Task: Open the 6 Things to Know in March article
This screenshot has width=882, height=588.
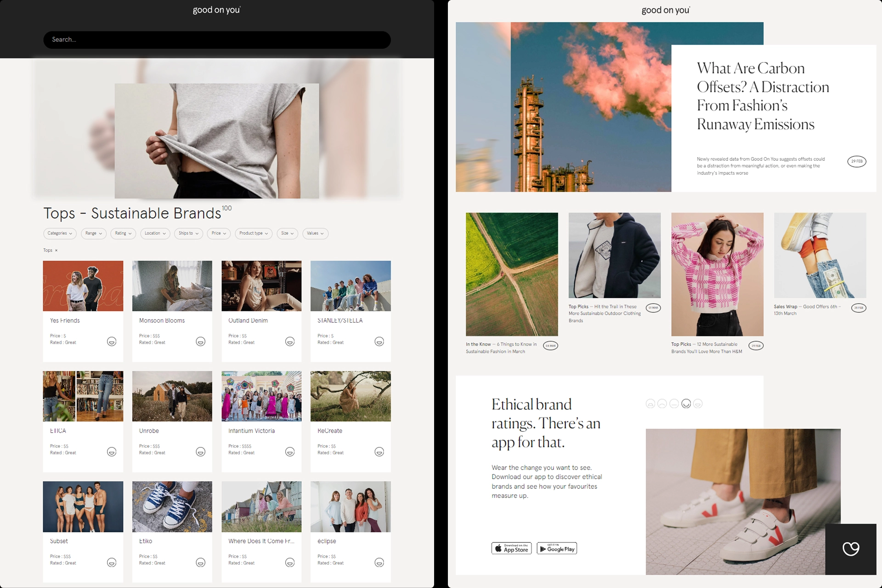Action: (x=501, y=348)
